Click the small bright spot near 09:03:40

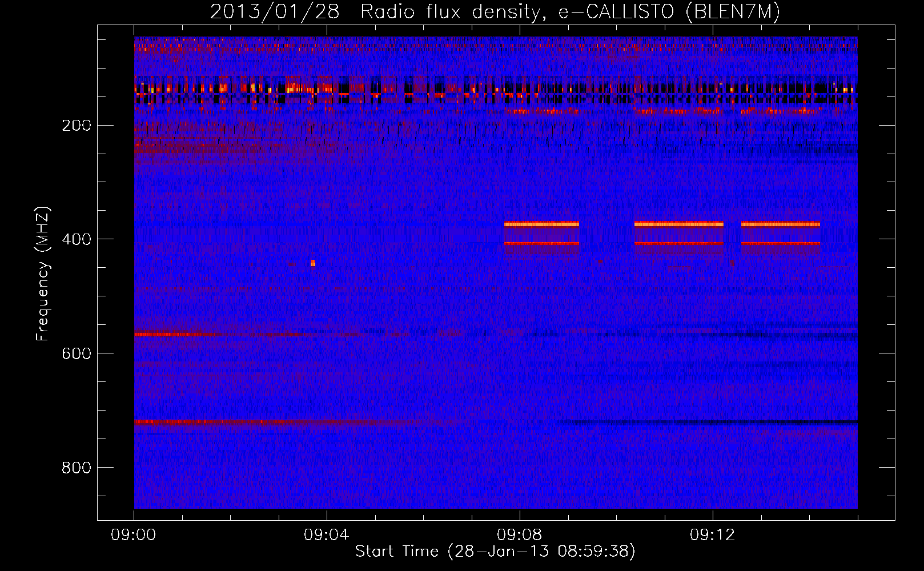(312, 263)
